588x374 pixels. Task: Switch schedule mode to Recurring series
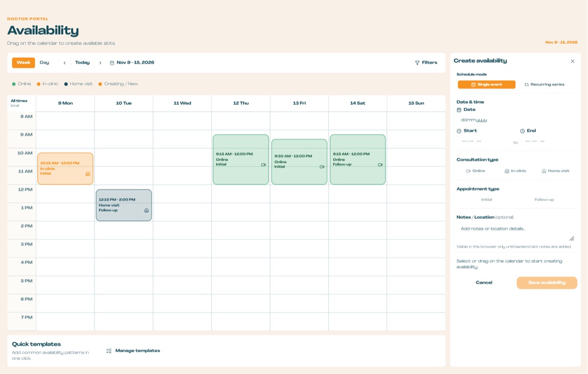544,85
